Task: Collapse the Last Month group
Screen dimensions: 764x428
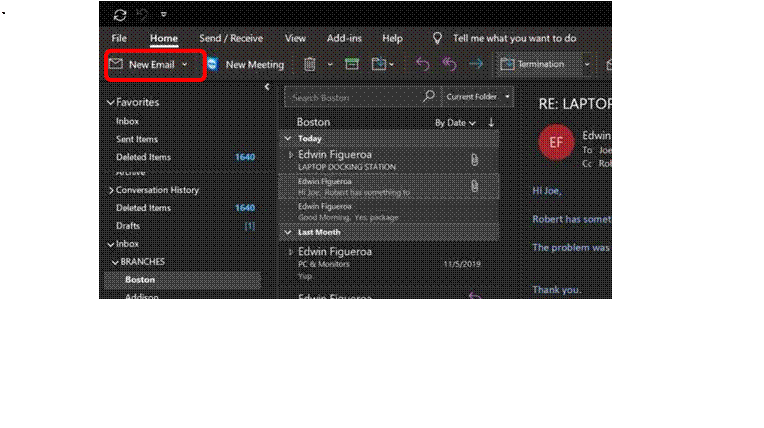Action: click(288, 233)
